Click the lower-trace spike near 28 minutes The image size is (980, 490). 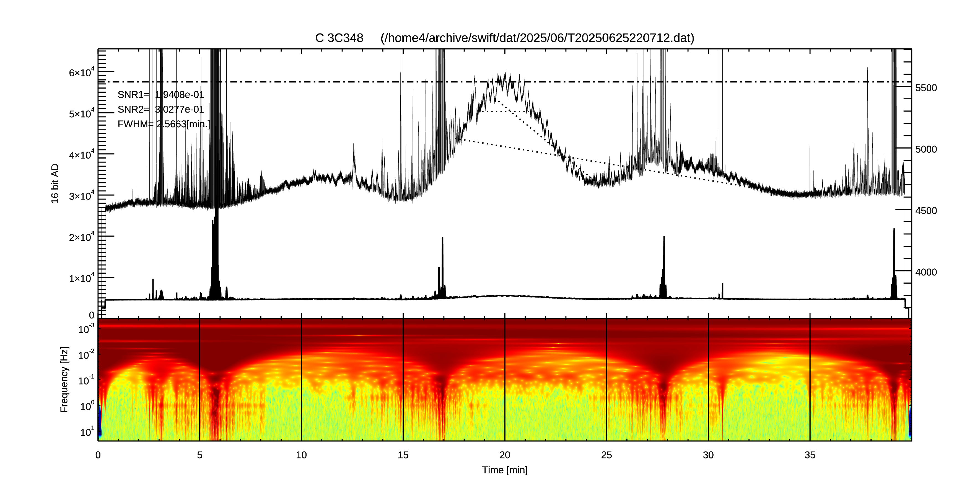point(663,268)
